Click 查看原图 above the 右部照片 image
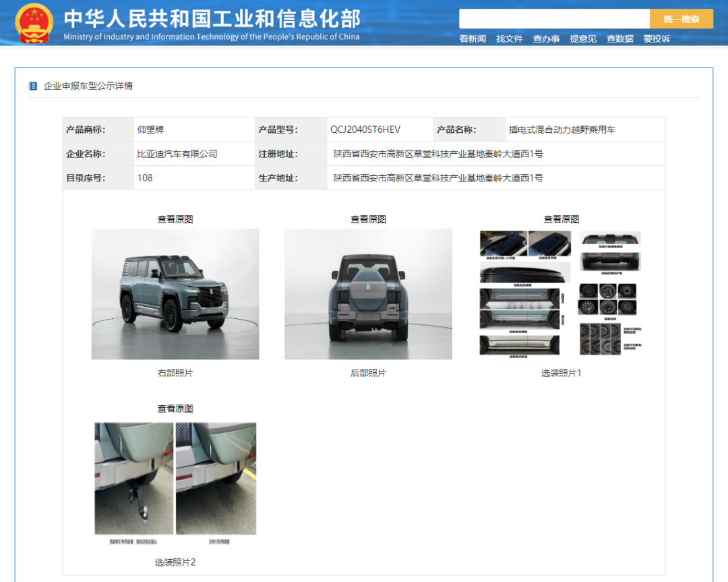Screen dimensions: 728x582 pos(175,219)
